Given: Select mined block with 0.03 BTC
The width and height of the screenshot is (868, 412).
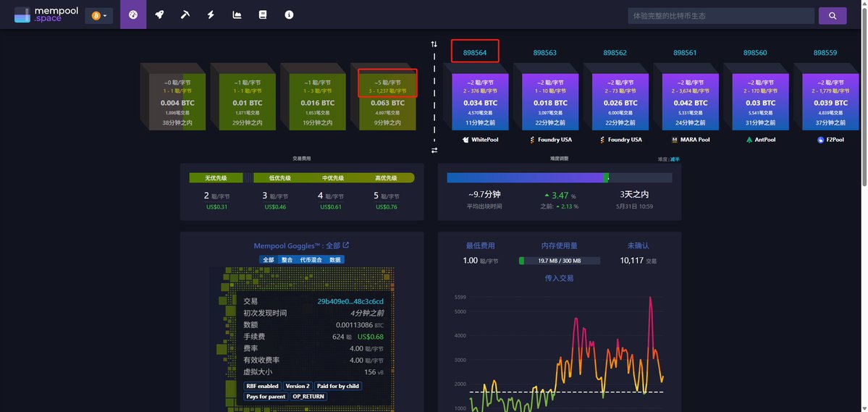Looking at the screenshot, I should click(x=761, y=102).
